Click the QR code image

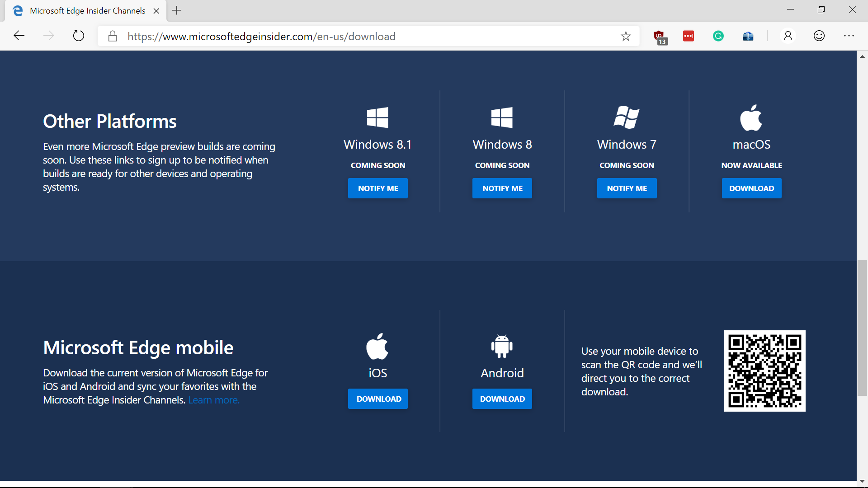(x=765, y=371)
